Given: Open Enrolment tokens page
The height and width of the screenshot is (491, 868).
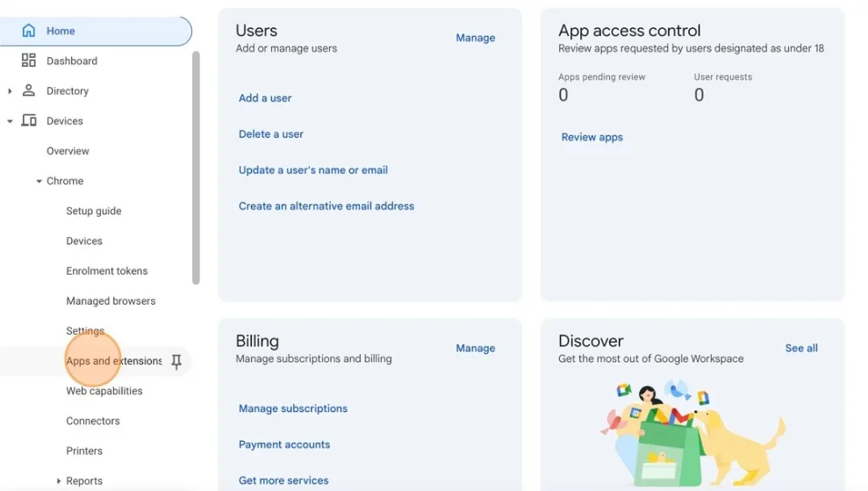Looking at the screenshot, I should [107, 271].
